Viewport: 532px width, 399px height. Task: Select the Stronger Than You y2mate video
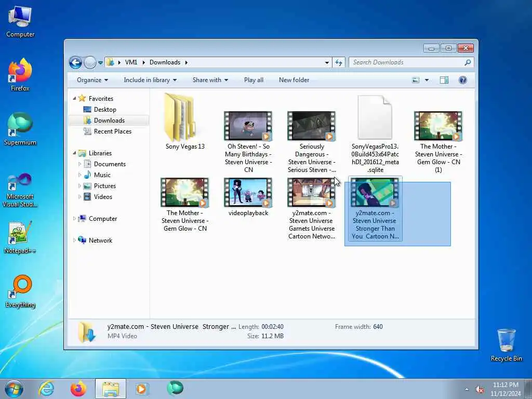[x=375, y=209]
